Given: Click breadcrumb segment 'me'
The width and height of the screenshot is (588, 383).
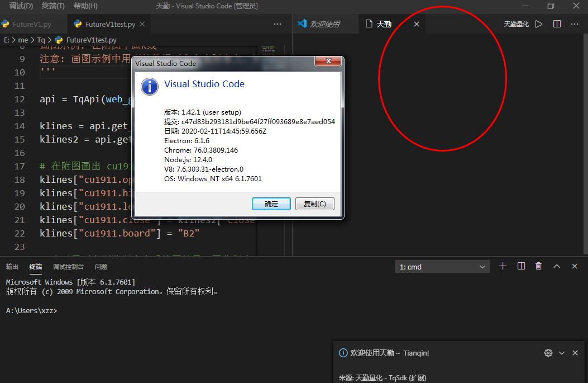Looking at the screenshot, I should [x=23, y=40].
